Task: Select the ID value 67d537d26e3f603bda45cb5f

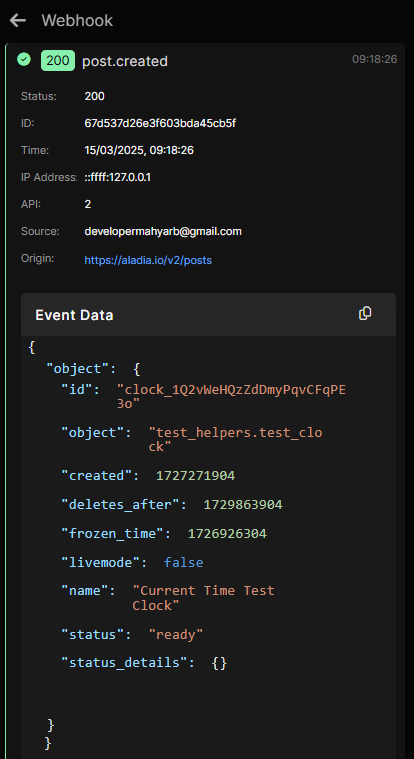Action: [160, 123]
